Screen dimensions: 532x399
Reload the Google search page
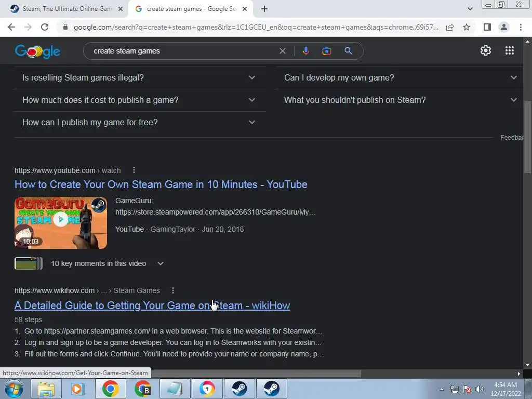click(x=45, y=27)
